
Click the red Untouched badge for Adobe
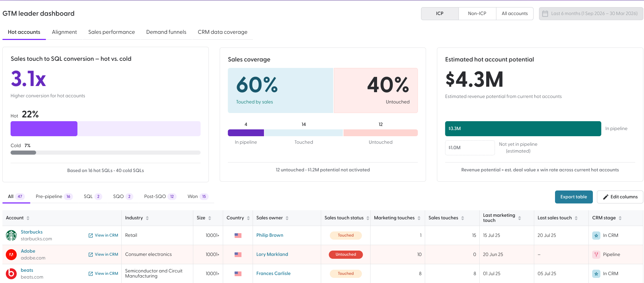346,255
